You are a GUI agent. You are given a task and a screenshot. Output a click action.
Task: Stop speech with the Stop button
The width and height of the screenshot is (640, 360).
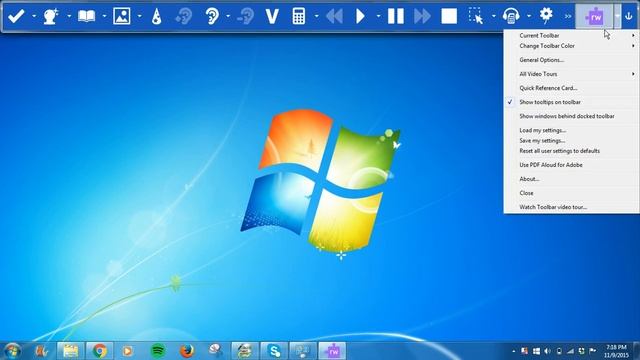click(x=449, y=16)
